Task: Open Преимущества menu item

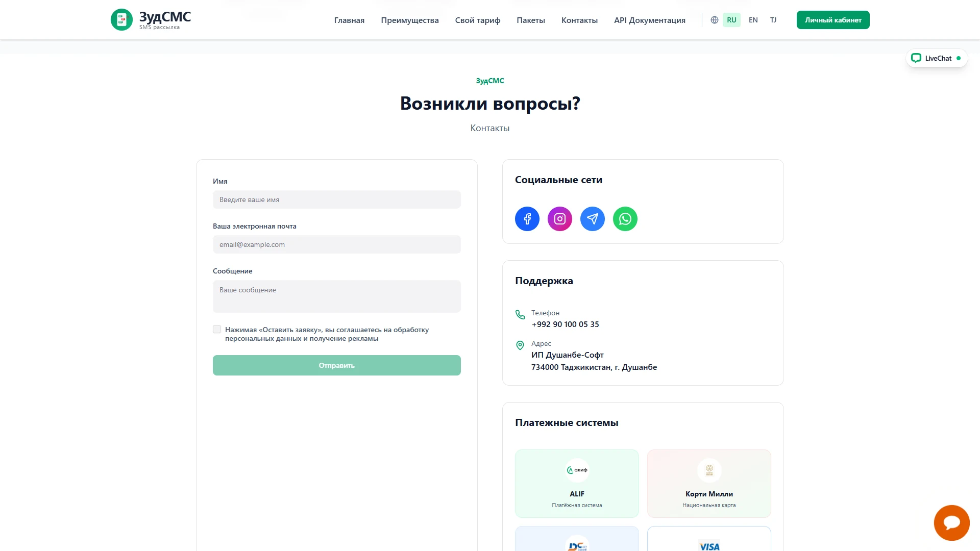Action: click(410, 20)
